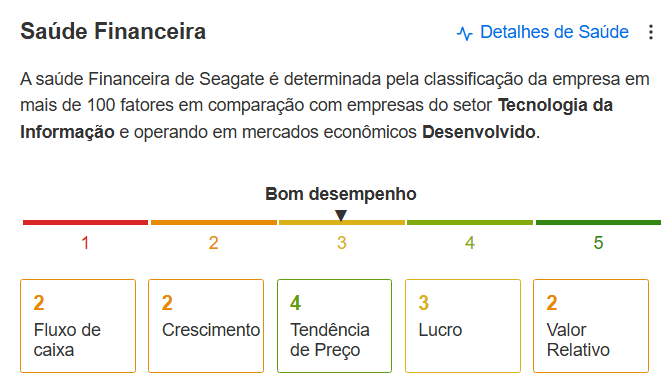Select the Fluxo de caixa score card
This screenshot has height=388, width=669.
pyautogui.click(x=78, y=326)
